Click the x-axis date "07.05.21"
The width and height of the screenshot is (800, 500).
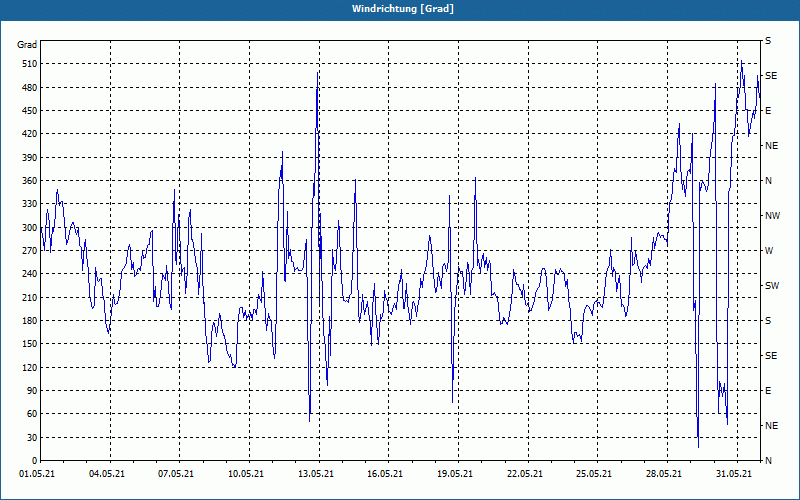[x=176, y=474]
